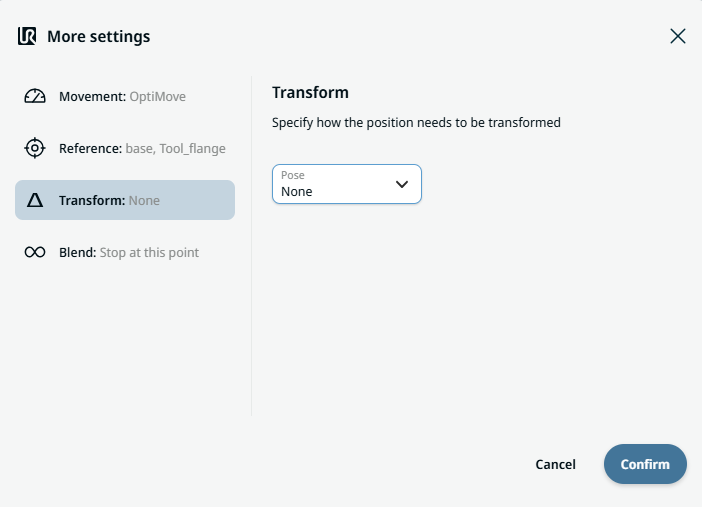Click the Transform panel heading
702x507 pixels.
310,93
